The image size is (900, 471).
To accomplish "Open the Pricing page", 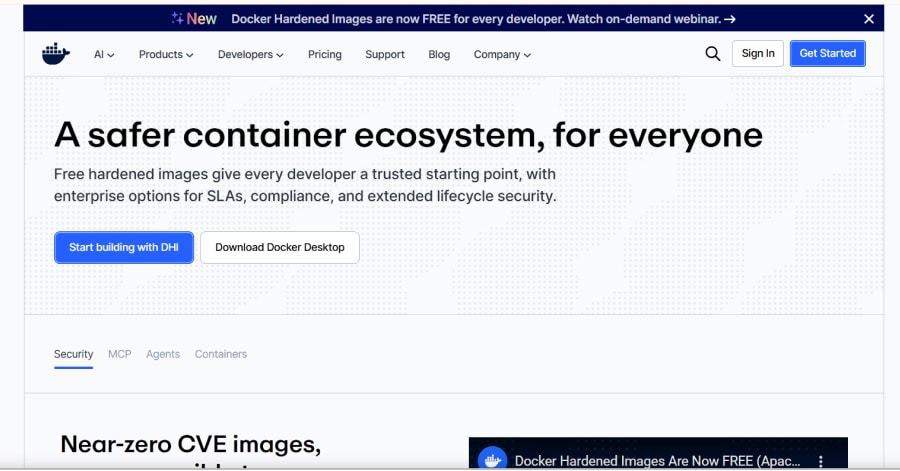I will click(x=325, y=55).
